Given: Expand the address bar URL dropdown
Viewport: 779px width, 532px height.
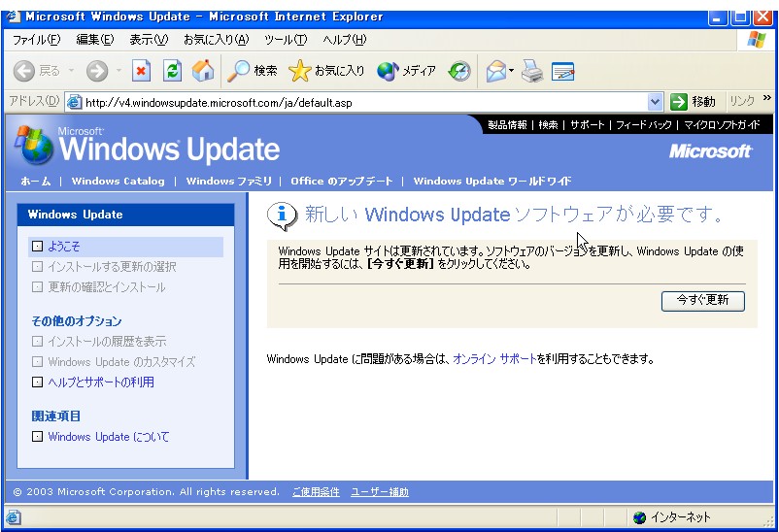Looking at the screenshot, I should [656, 102].
